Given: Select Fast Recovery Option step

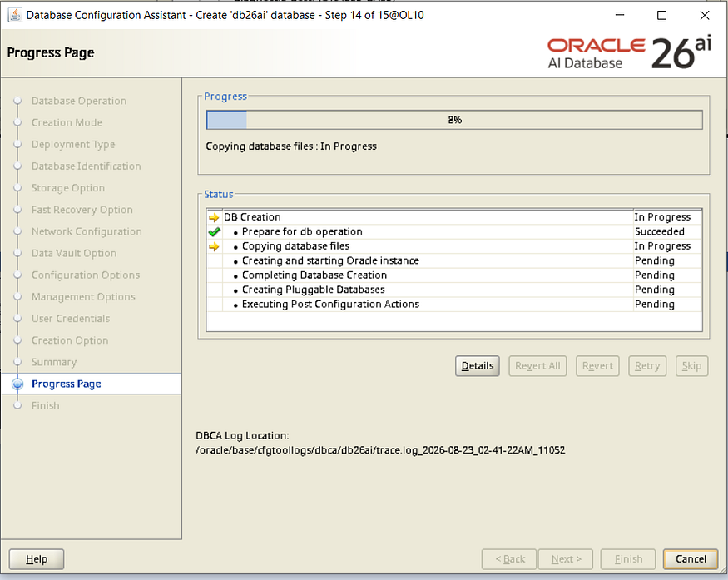Looking at the screenshot, I should pyautogui.click(x=82, y=210).
